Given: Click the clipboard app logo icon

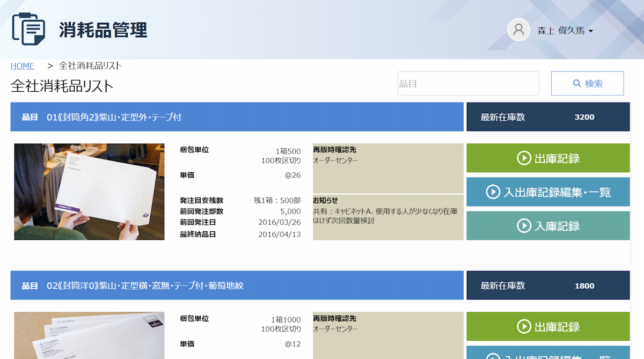Looking at the screenshot, I should click(28, 30).
